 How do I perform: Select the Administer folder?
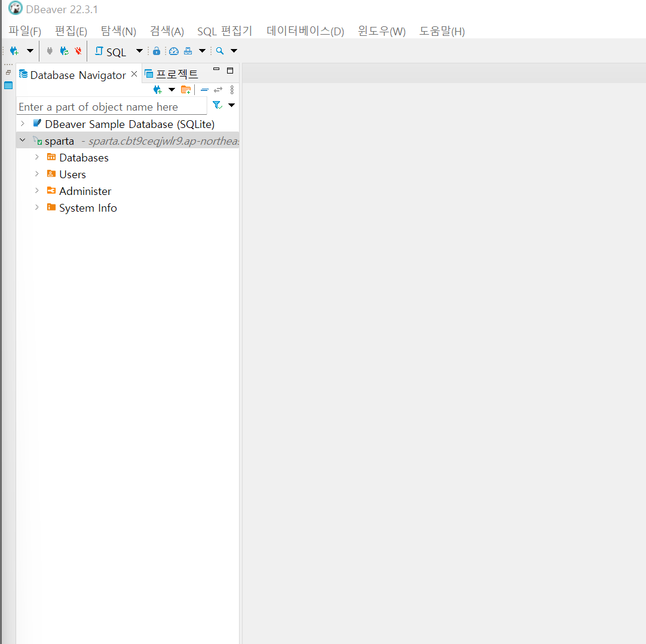85,191
